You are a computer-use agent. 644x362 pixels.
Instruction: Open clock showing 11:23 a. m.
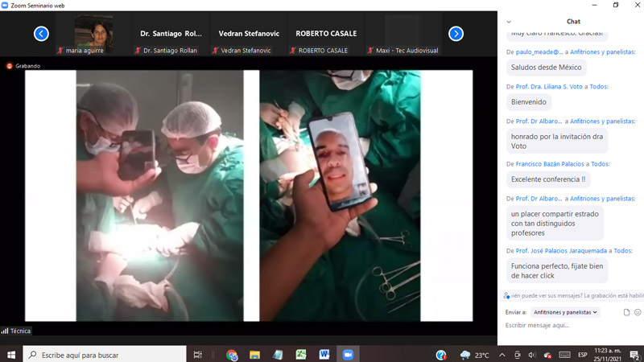[x=607, y=355]
